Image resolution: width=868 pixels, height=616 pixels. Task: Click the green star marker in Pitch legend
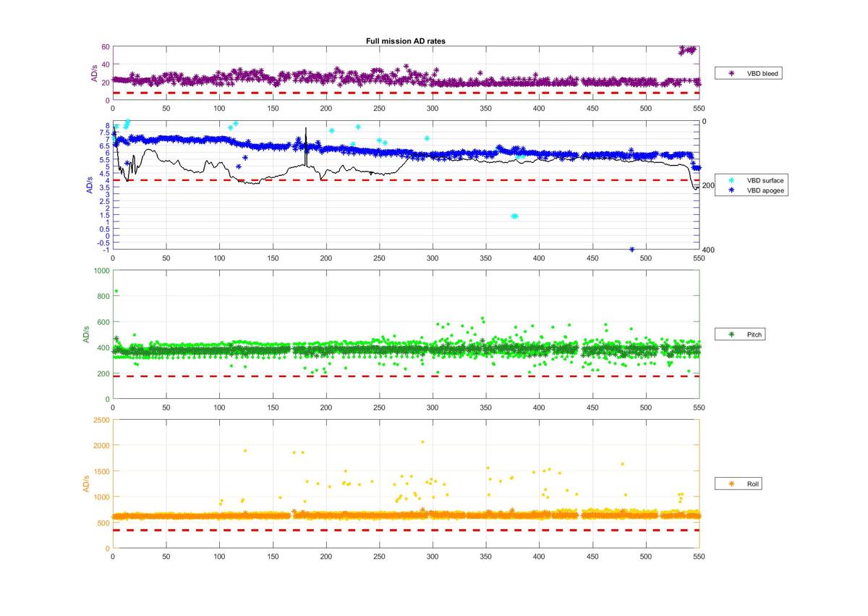731,334
